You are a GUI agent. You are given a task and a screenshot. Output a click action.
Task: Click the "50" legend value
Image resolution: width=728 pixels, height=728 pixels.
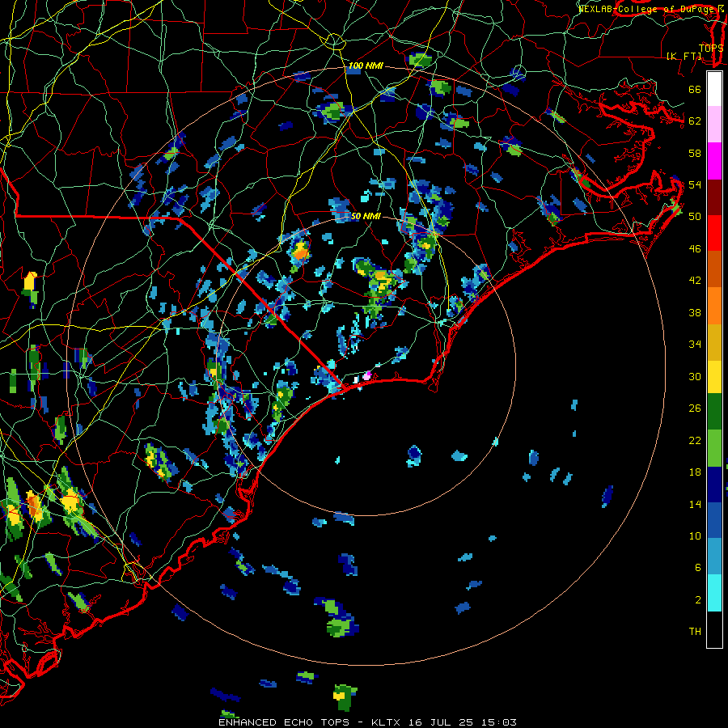695,216
